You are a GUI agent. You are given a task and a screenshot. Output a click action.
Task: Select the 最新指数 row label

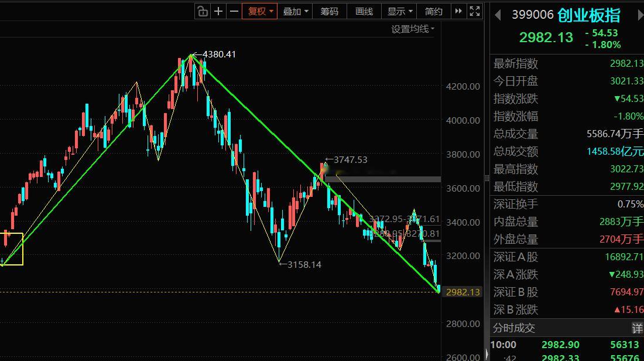coord(515,63)
